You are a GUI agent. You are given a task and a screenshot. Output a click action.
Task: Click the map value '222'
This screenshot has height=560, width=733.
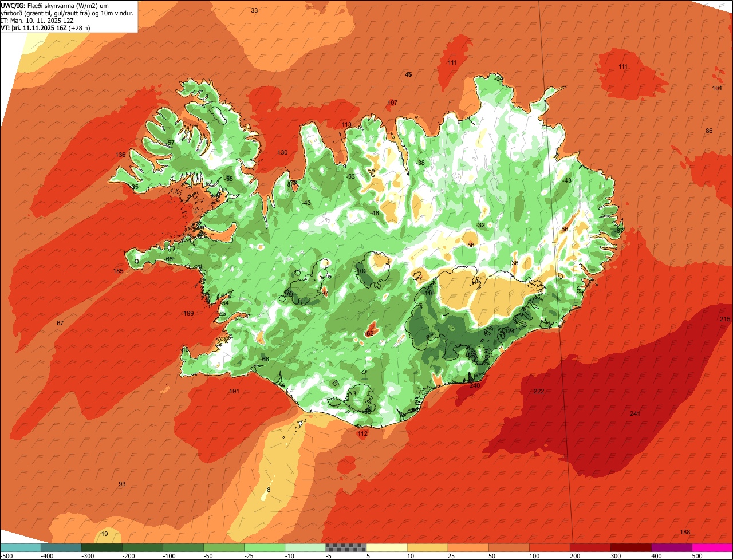539,391
